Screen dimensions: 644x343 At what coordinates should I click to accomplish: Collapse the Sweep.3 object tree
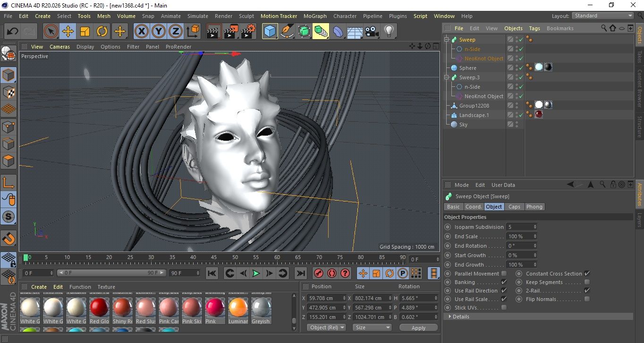pyautogui.click(x=447, y=77)
